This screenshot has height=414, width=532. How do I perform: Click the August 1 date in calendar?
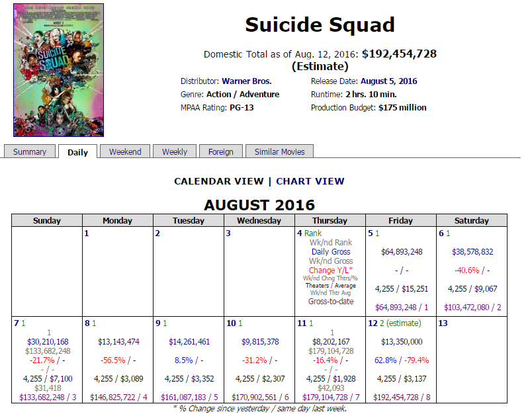(x=87, y=233)
